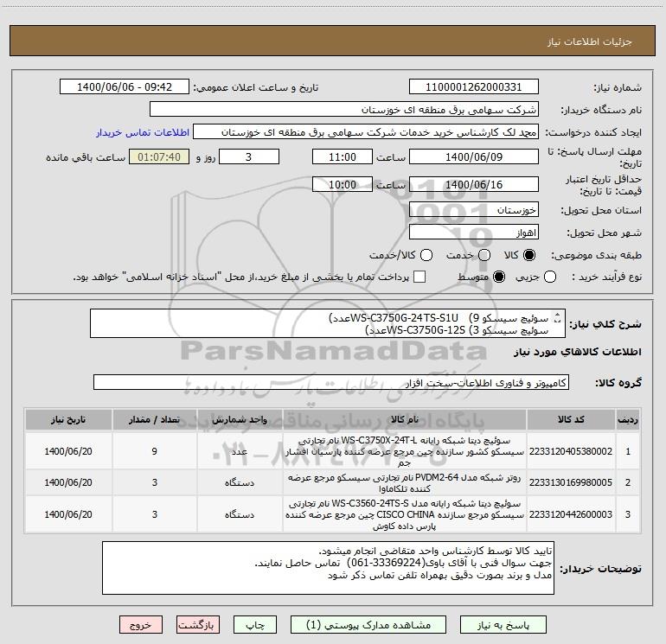The height and width of the screenshot is (644, 666).
Task: Click the شرح کلی نیاز description box
Action: pos(328,323)
